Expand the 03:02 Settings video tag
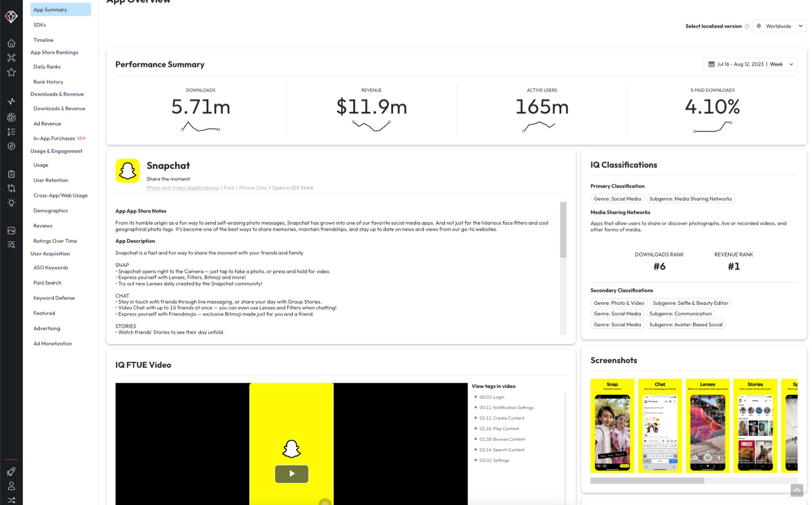Image resolution: width=812 pixels, height=505 pixels. [x=491, y=460]
